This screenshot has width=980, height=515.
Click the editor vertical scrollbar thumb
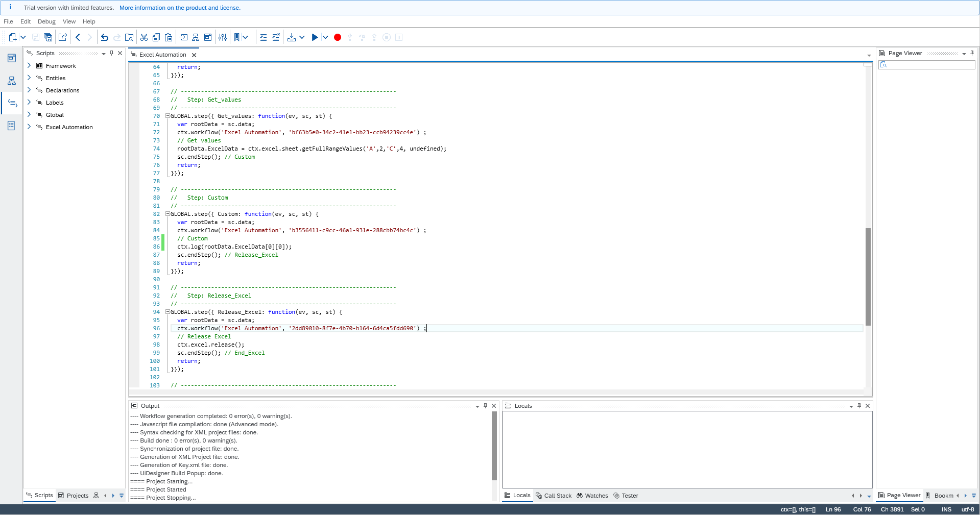(868, 277)
